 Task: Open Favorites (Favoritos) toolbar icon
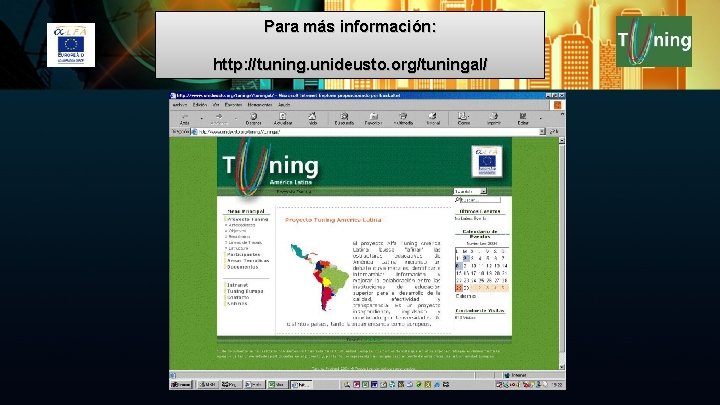[373, 117]
